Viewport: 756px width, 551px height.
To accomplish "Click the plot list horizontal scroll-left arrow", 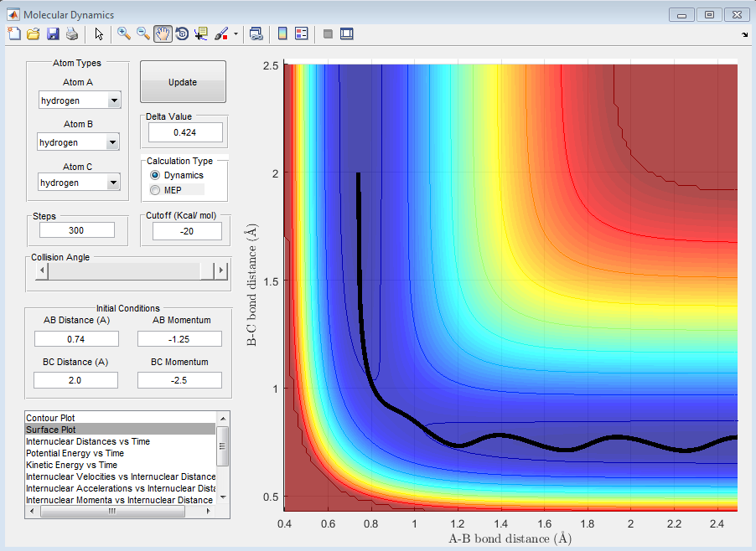I will point(31,511).
